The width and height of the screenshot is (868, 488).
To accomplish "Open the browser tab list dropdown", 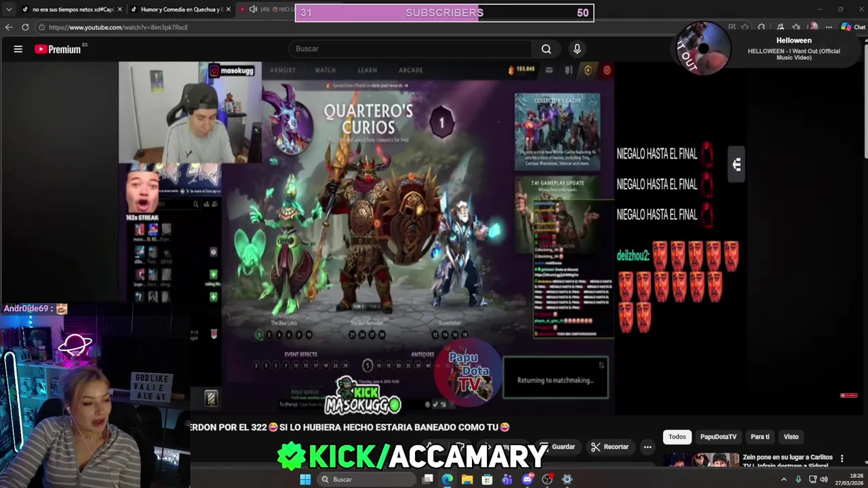I will pos(8,9).
